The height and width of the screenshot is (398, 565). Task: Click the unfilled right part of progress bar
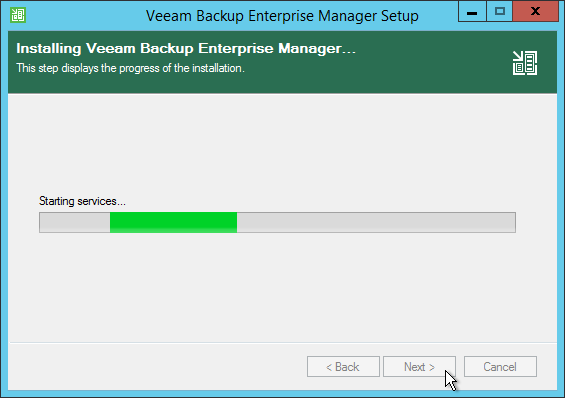(x=376, y=222)
